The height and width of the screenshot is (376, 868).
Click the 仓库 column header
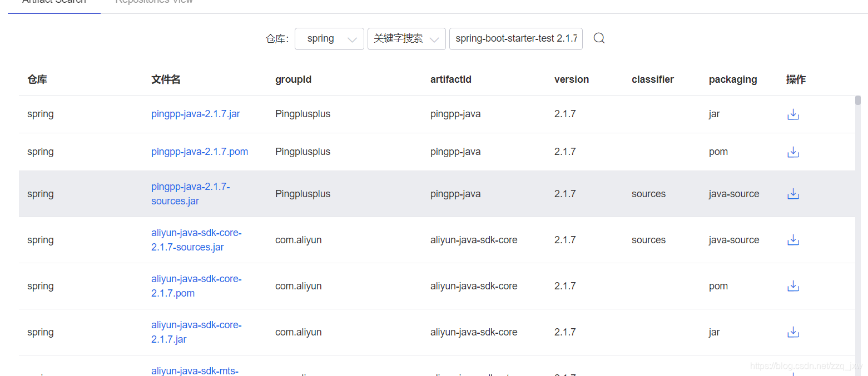(x=37, y=79)
